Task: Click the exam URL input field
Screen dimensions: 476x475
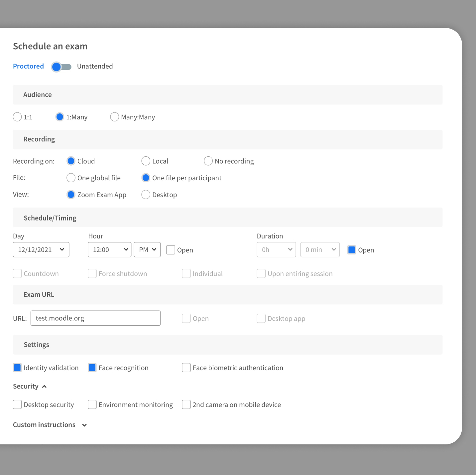Action: pos(95,318)
